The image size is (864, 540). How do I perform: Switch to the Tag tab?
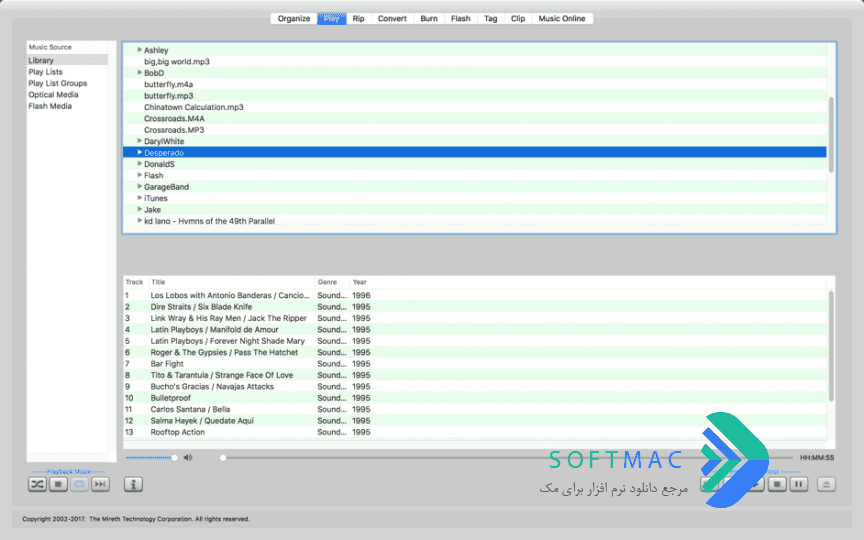tap(490, 18)
